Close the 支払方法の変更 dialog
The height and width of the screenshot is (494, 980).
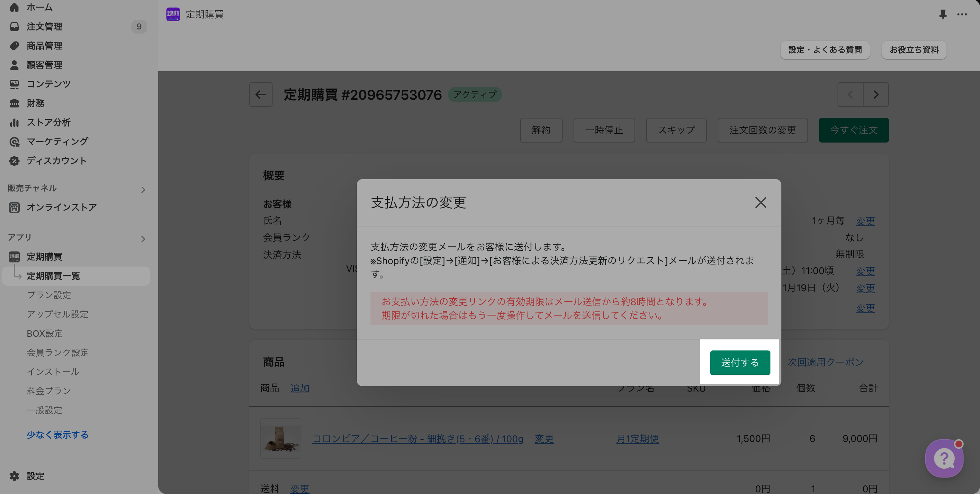click(x=760, y=202)
